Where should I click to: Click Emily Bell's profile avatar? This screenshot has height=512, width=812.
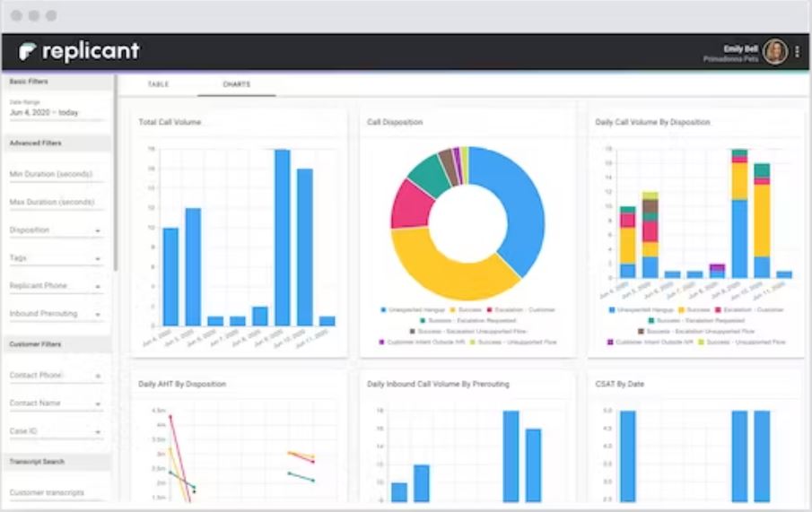point(775,51)
